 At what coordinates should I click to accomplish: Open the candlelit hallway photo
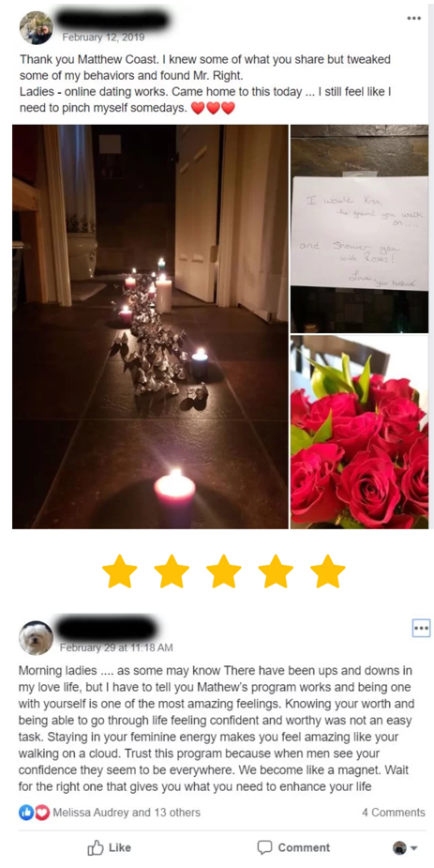[x=150, y=327]
